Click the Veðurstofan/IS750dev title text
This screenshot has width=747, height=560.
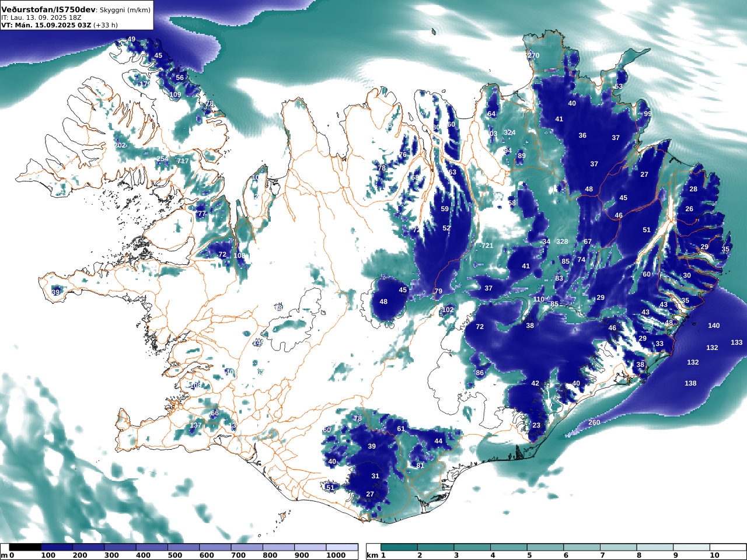click(x=48, y=10)
